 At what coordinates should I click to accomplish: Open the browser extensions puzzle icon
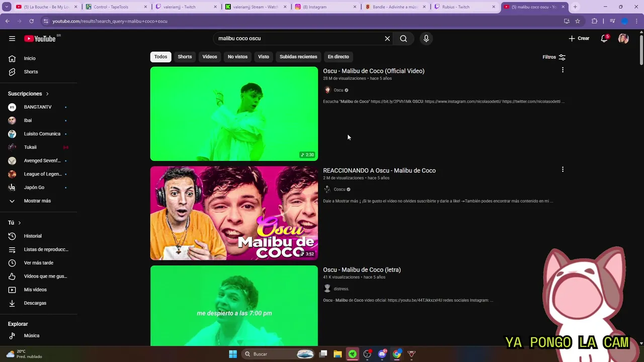[595, 21]
